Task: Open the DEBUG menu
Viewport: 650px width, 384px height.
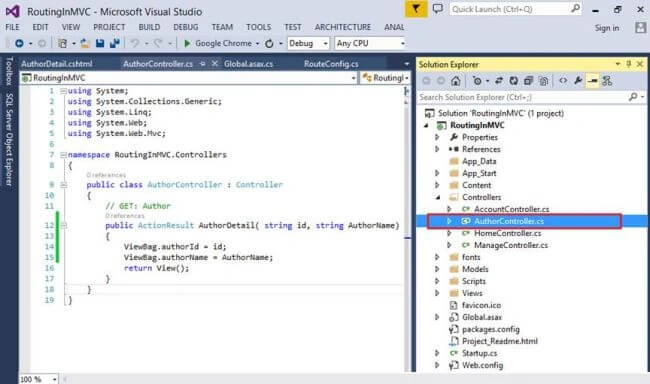Action: pyautogui.click(x=186, y=27)
